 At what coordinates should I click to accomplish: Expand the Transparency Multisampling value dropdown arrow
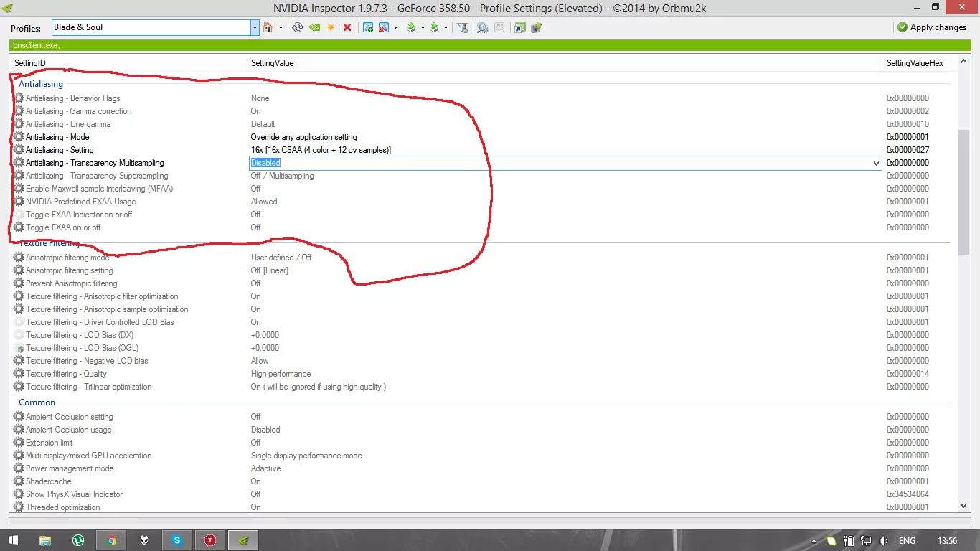coord(875,163)
